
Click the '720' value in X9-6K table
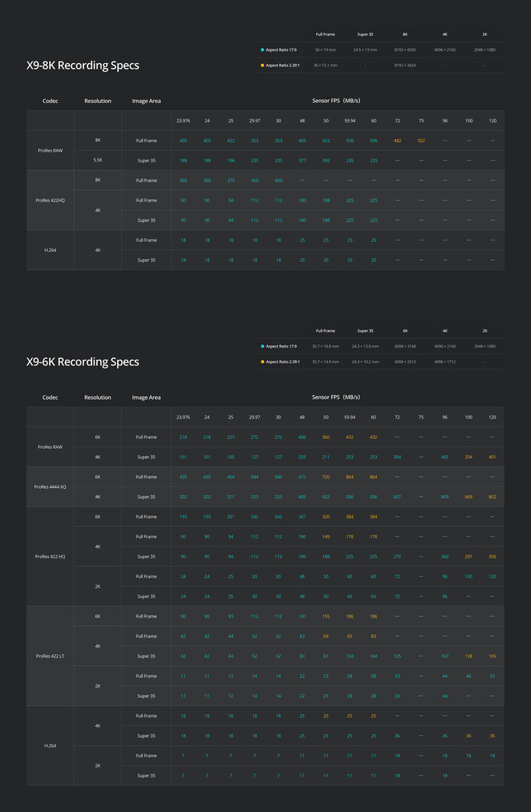coord(326,477)
